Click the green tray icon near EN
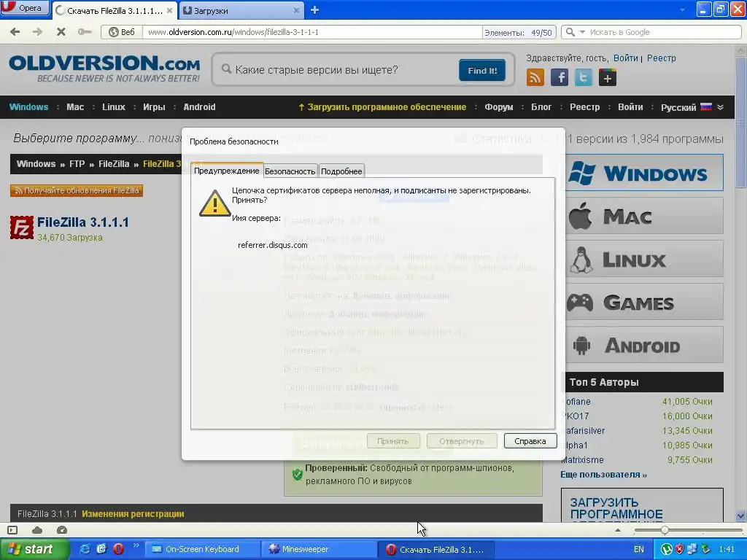 [x=667, y=549]
